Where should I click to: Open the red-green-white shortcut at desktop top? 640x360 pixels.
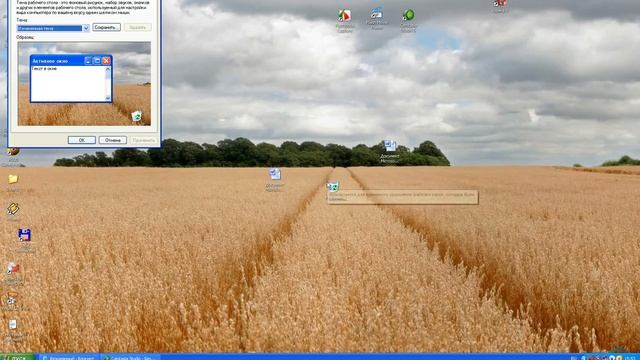(x=344, y=16)
